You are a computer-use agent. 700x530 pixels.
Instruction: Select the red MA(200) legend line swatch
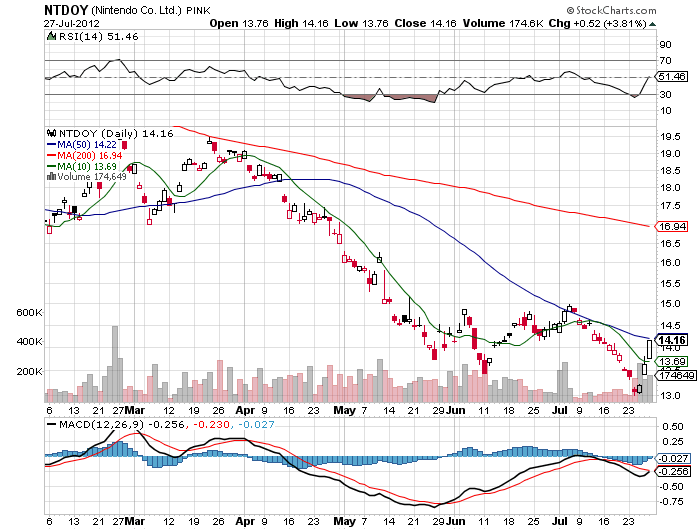[51, 155]
